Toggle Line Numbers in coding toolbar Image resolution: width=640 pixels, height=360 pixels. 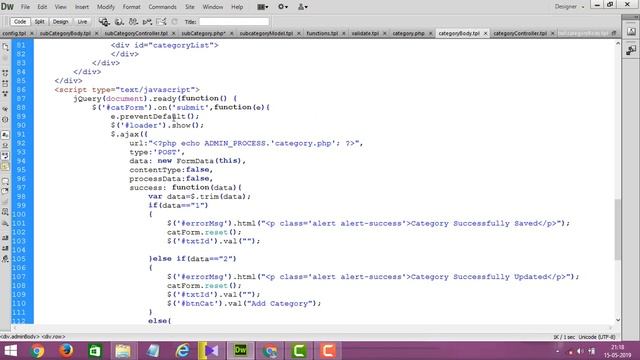tap(5, 135)
